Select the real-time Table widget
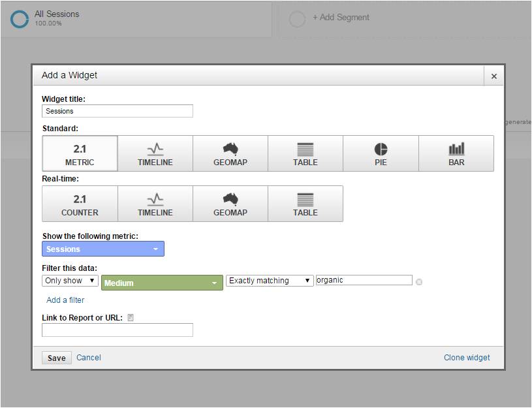The width and height of the screenshot is (532, 408). coord(305,204)
